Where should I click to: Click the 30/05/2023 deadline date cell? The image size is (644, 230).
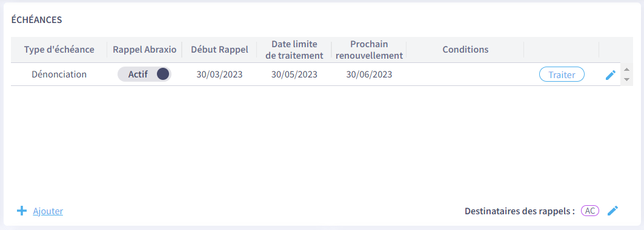point(294,74)
